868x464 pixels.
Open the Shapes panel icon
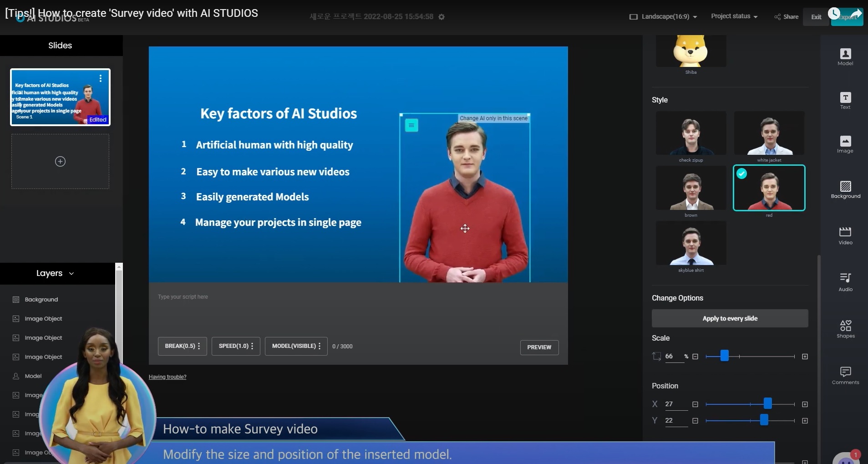tap(845, 329)
